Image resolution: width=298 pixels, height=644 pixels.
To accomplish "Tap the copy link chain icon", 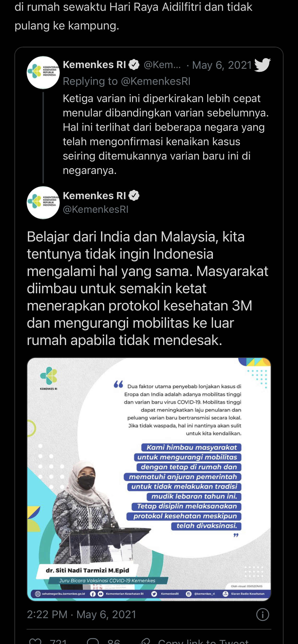I will tap(145, 641).
